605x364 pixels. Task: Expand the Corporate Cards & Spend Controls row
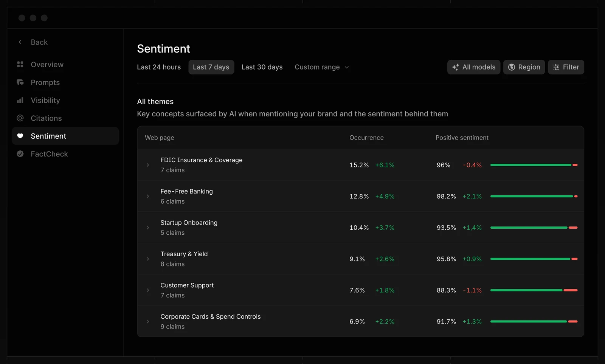[x=148, y=322]
